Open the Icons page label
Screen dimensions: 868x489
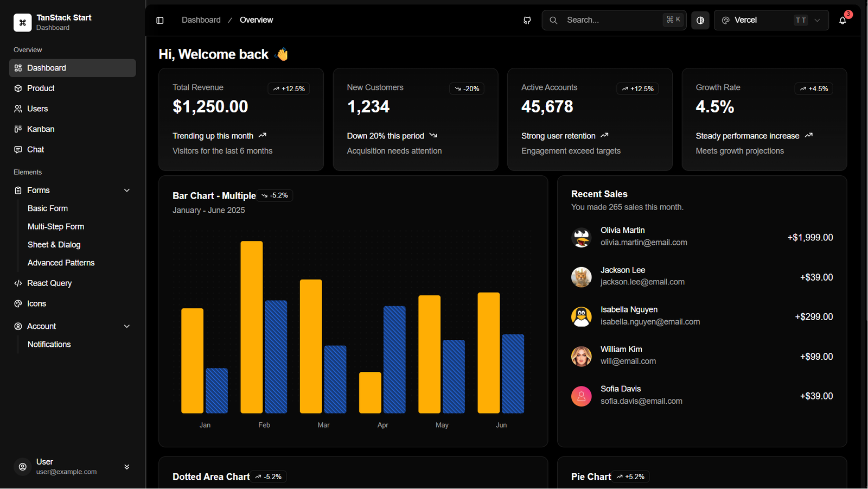[x=36, y=303]
